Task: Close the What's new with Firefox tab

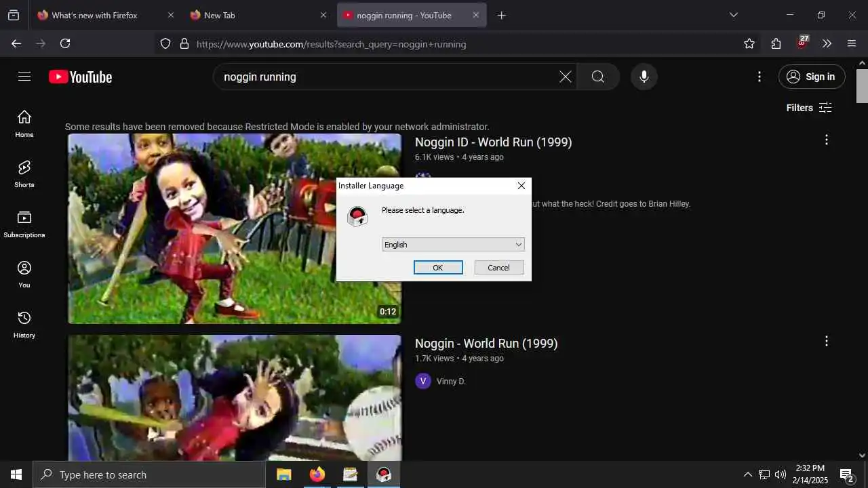Action: 170,15
